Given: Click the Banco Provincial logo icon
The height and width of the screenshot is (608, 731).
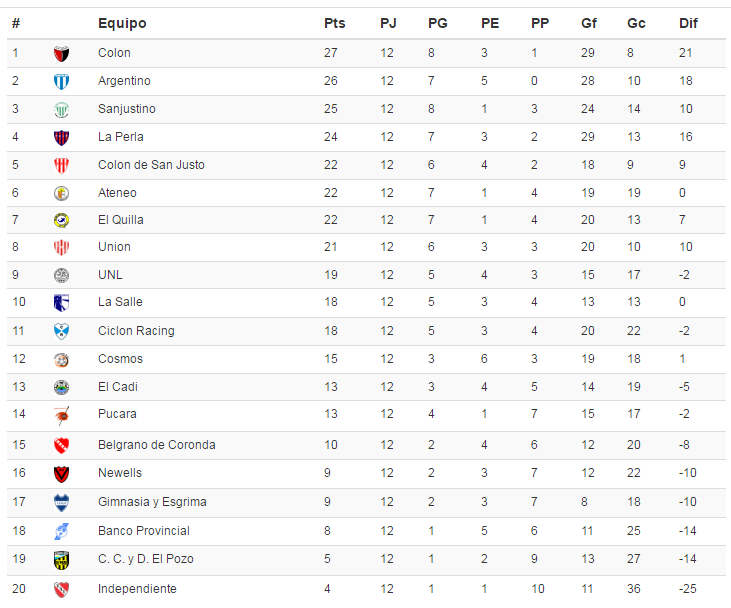Looking at the screenshot, I should [61, 531].
